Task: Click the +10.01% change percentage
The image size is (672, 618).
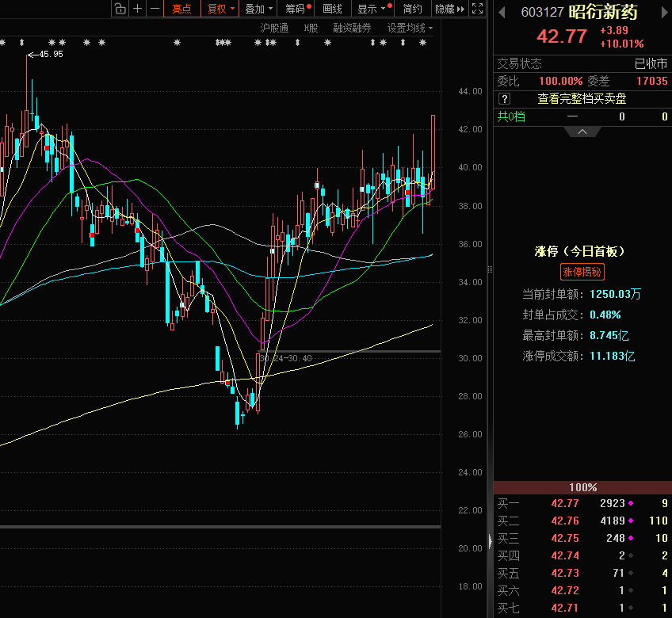Action: coord(622,44)
